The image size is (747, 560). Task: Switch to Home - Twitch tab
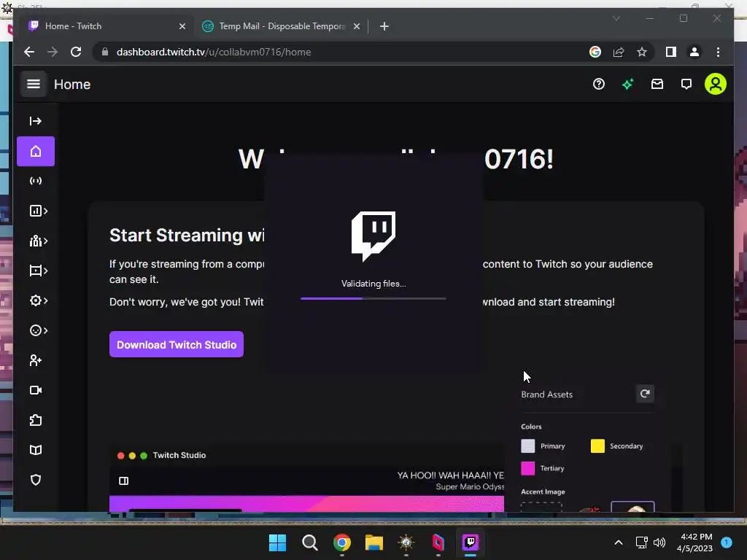[107, 26]
